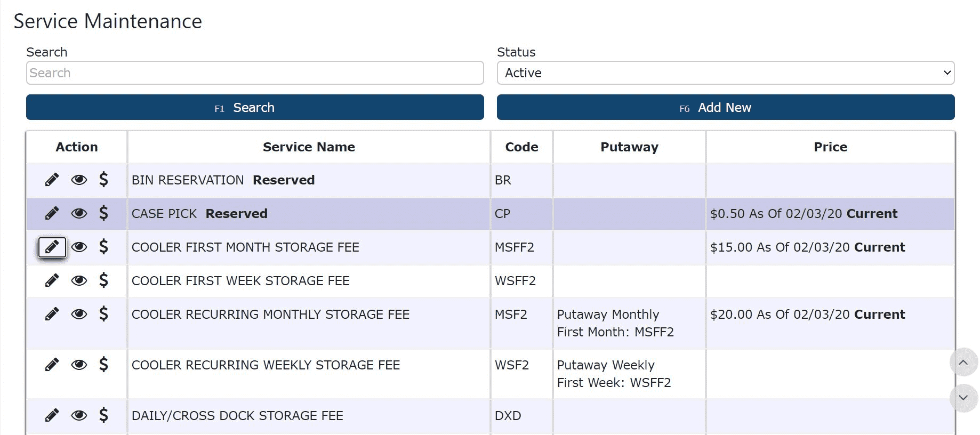Click pencil icon for COOLER FIRST MONTH STORAGE FEE
980x435 pixels.
coord(52,247)
